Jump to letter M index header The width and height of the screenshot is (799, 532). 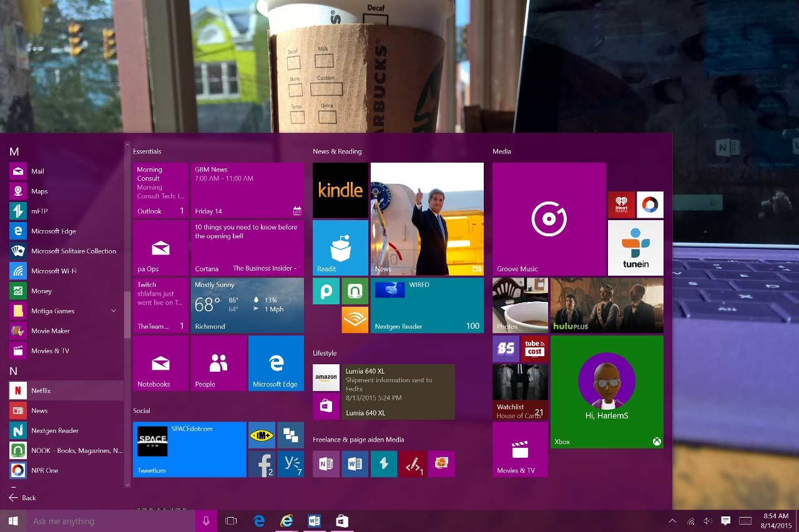[14, 152]
